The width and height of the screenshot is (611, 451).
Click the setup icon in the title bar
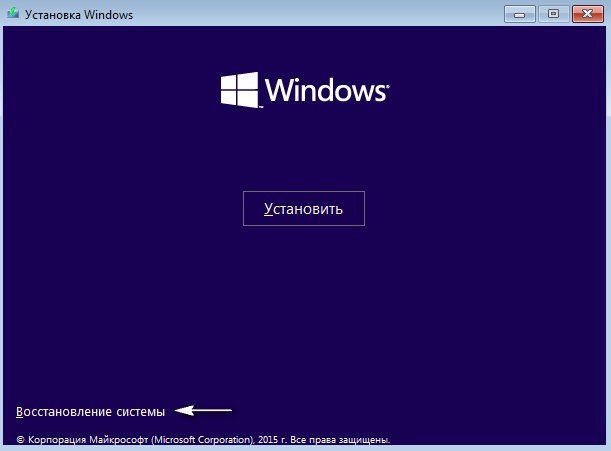click(x=15, y=14)
